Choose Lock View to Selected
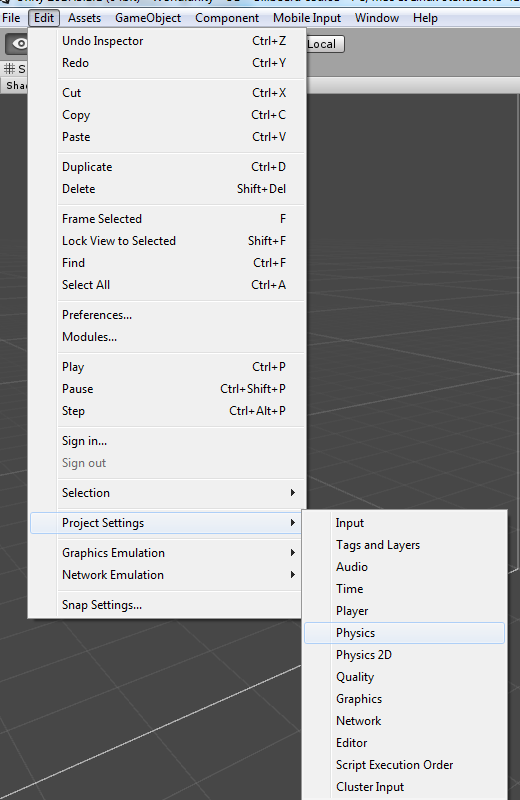 coord(168,241)
